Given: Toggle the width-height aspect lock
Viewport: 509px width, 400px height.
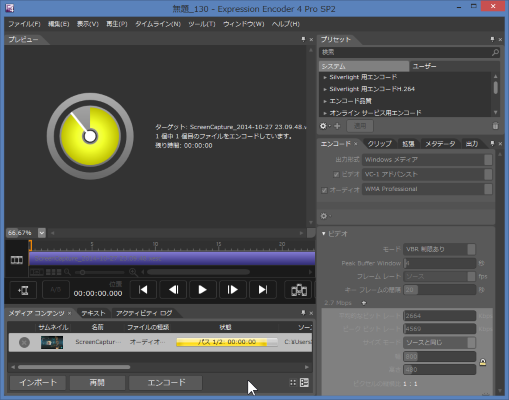Looking at the screenshot, I should coord(482,362).
